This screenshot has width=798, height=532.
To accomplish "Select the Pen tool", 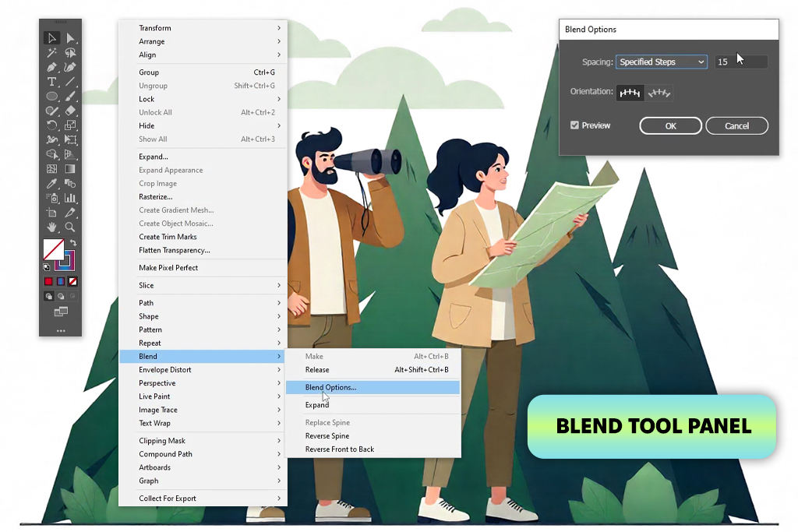I will (x=51, y=67).
